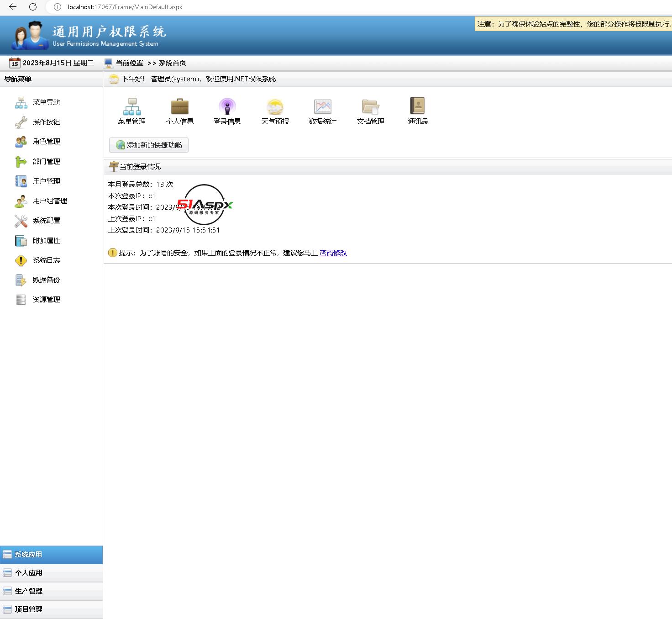The height and width of the screenshot is (619, 672).
Task: Open 个人信息 briefcase shortcut
Action: click(180, 106)
